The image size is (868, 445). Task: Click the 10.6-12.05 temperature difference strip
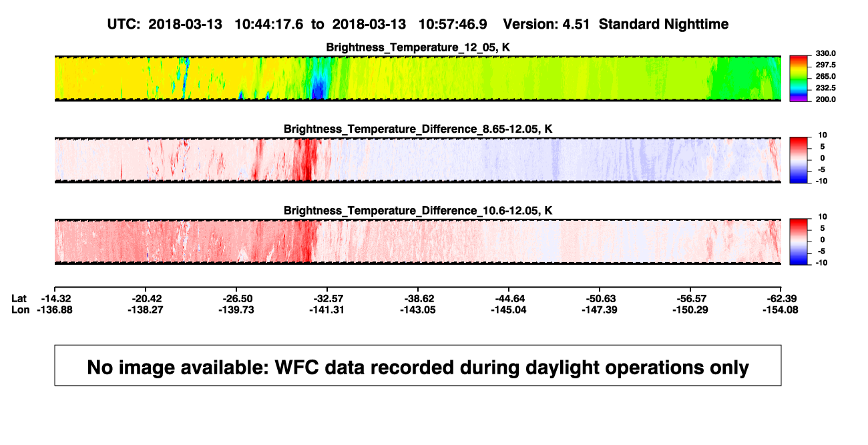[x=417, y=242]
